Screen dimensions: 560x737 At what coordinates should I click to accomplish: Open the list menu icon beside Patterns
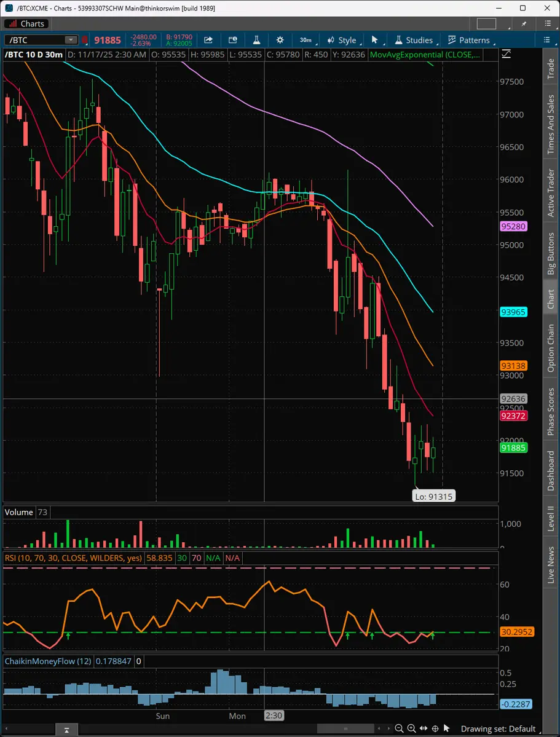point(546,40)
